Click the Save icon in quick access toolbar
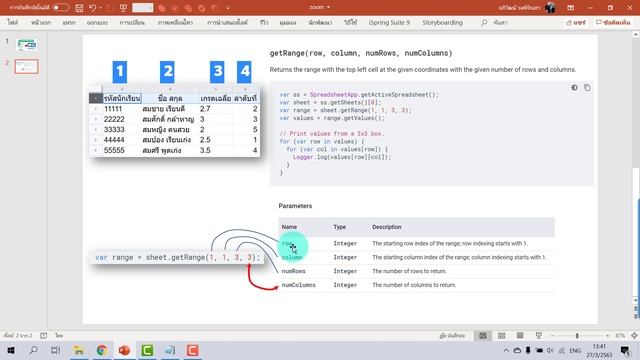The width and height of the screenshot is (640, 360). click(79, 8)
